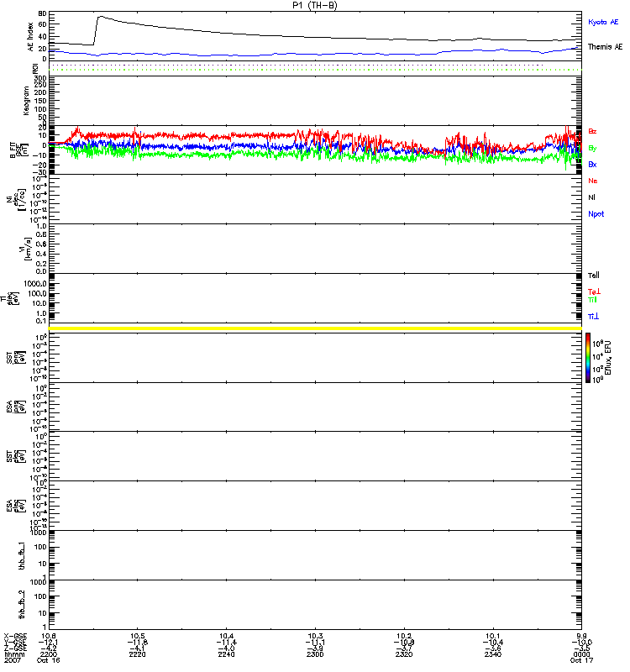The image size is (630, 672).
Task: Click the P1 (TH-B) plot title
Action: coord(315,5)
